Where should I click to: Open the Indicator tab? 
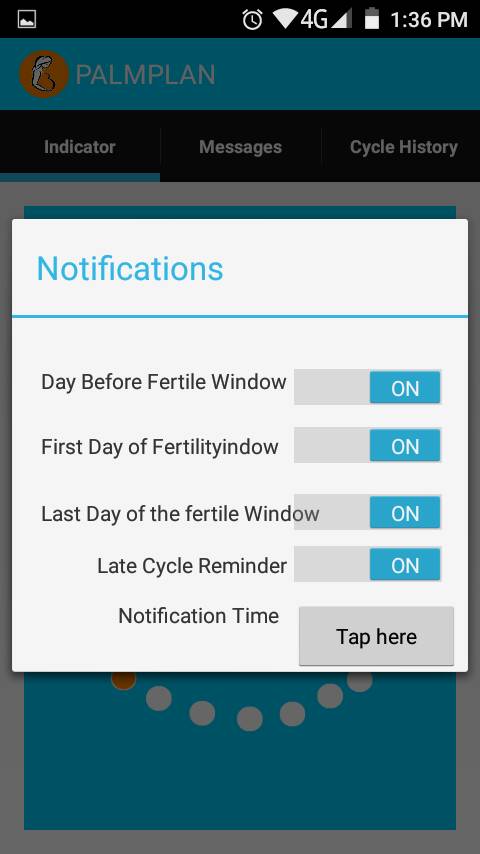coord(80,147)
